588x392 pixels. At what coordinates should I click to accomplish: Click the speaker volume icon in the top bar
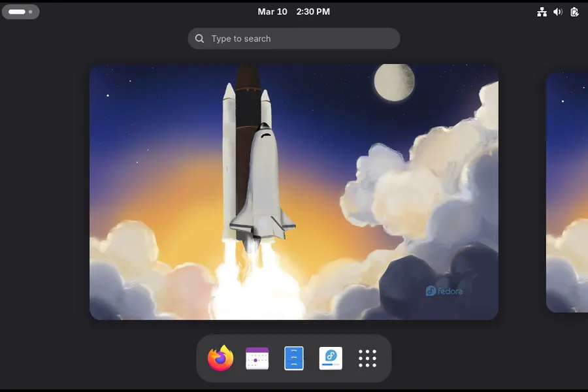(557, 11)
